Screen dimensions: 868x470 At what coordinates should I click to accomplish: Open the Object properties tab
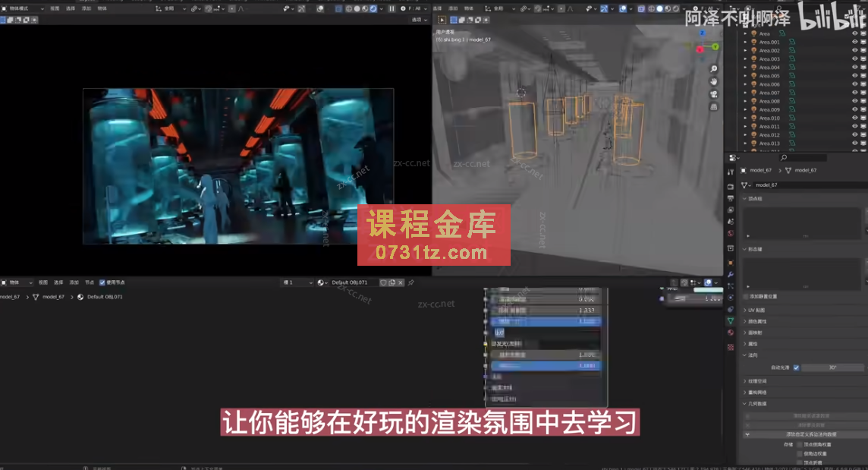point(731,263)
